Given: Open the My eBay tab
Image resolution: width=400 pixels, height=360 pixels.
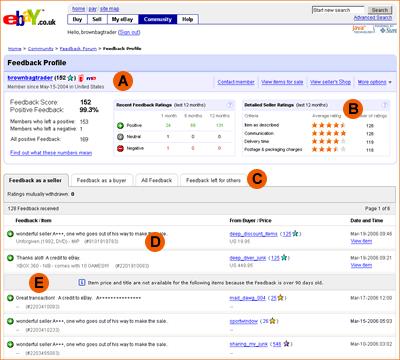Looking at the screenshot, I should [x=123, y=19].
